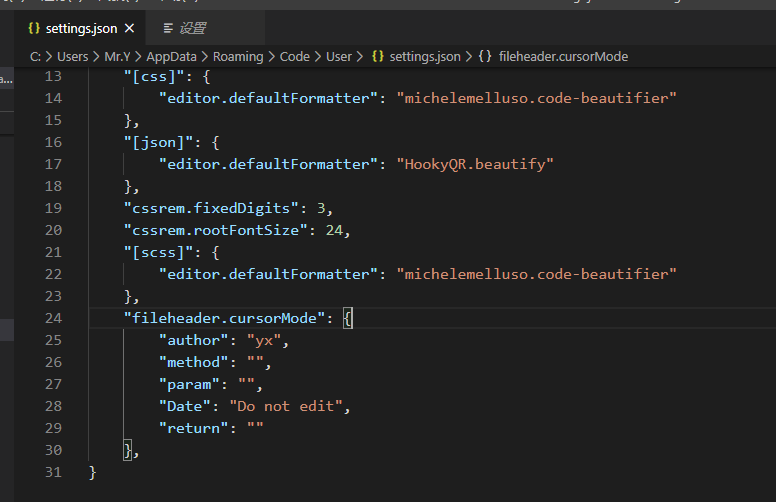Open the User breadcrumb segment

(339, 56)
